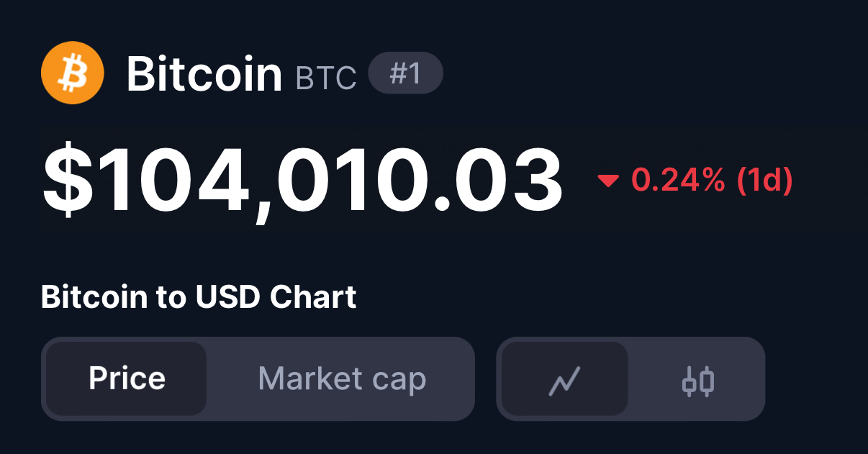868x454 pixels.
Task: Show Market cap data instead of Price
Action: [x=342, y=378]
